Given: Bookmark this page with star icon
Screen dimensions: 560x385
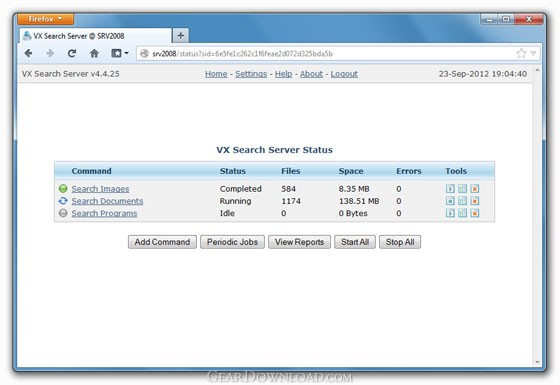Looking at the screenshot, I should [x=521, y=54].
